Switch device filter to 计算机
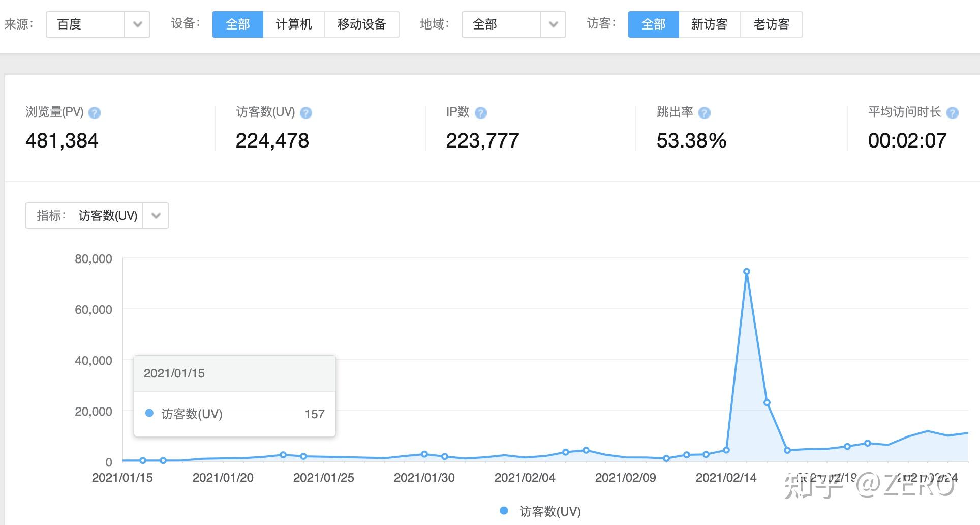980x525 pixels. point(293,24)
